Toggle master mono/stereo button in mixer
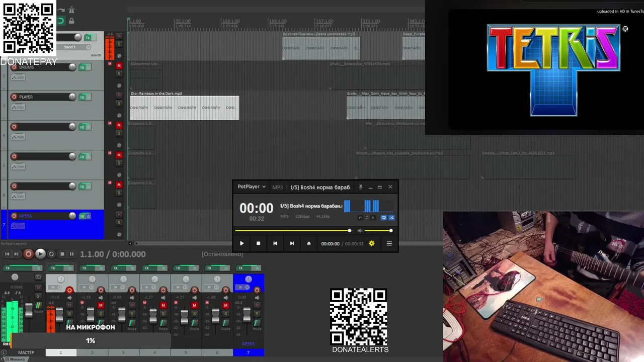644x362 pixels. 39,277
